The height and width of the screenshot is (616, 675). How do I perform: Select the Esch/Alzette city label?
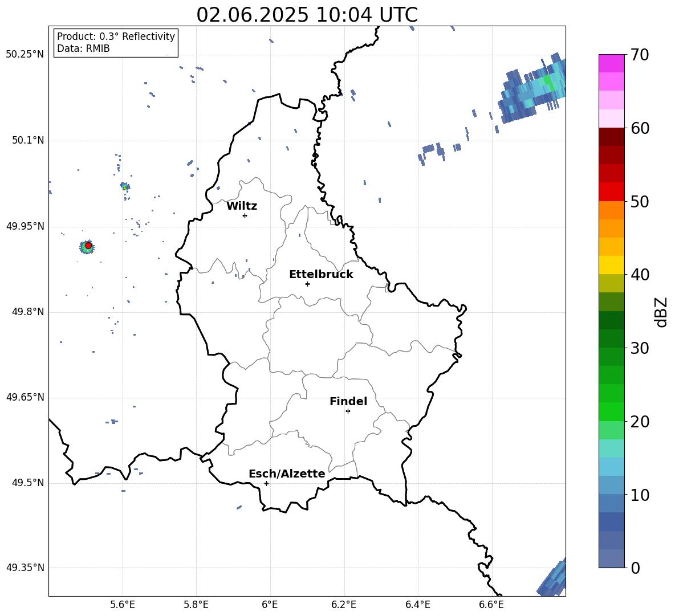click(287, 474)
